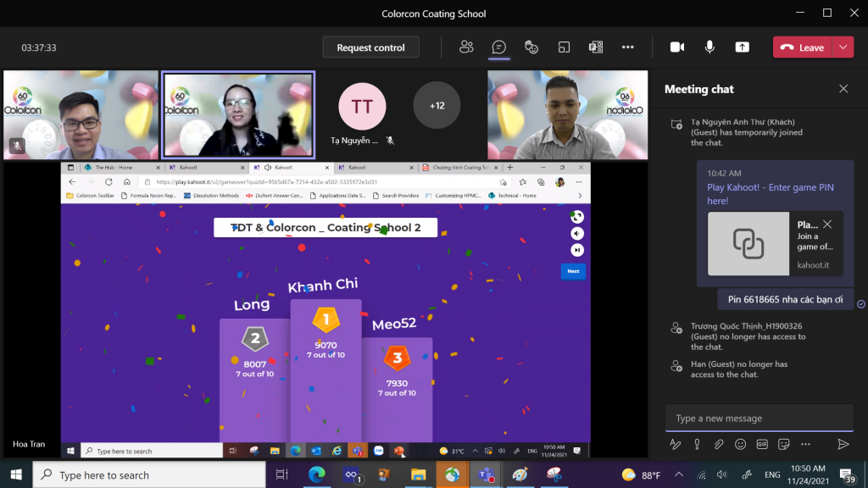Screen dimensions: 868x488
Task: Open Task View on the taskbar
Action: click(x=281, y=474)
